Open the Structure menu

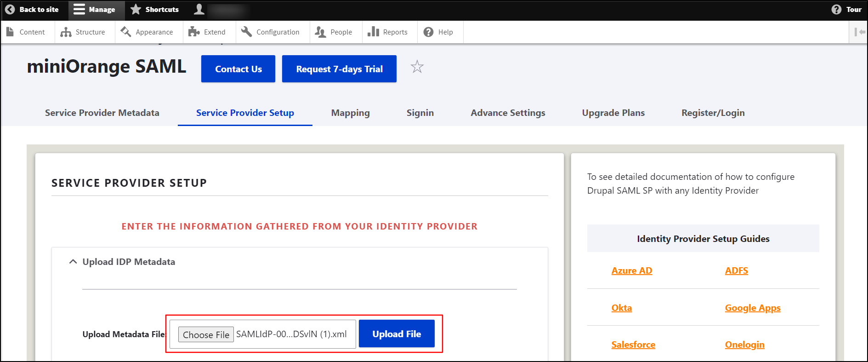pyautogui.click(x=85, y=32)
